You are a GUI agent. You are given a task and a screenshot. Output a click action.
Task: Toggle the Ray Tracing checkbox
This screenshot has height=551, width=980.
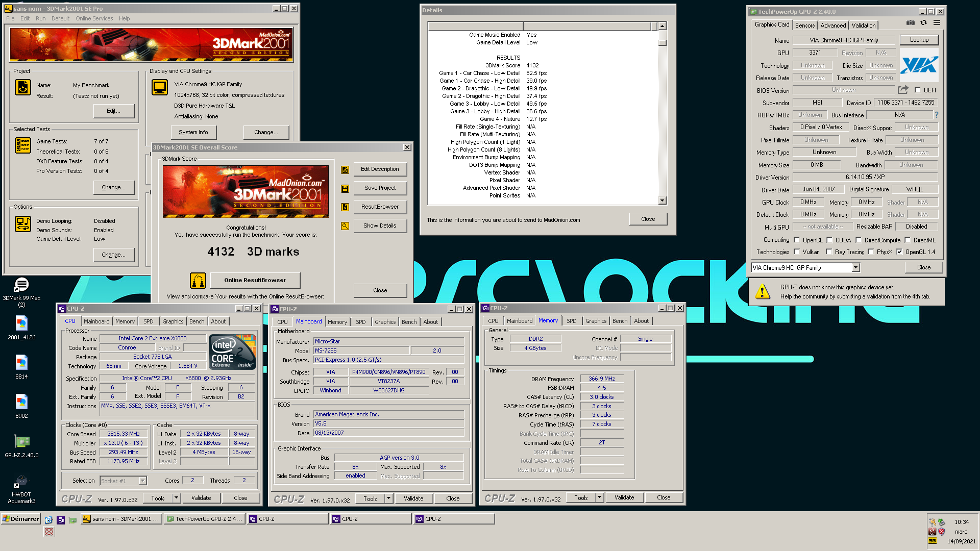tap(829, 252)
